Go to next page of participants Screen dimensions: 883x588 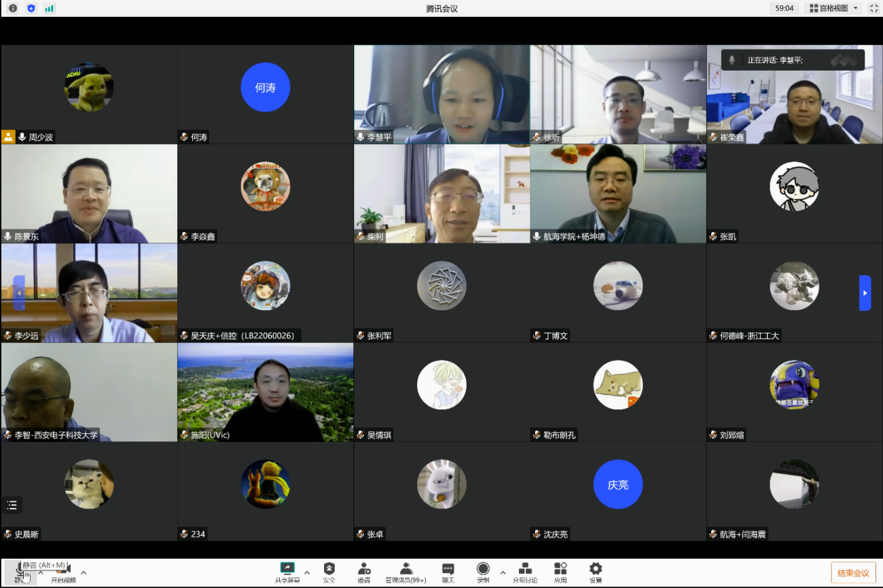pyautogui.click(x=865, y=293)
